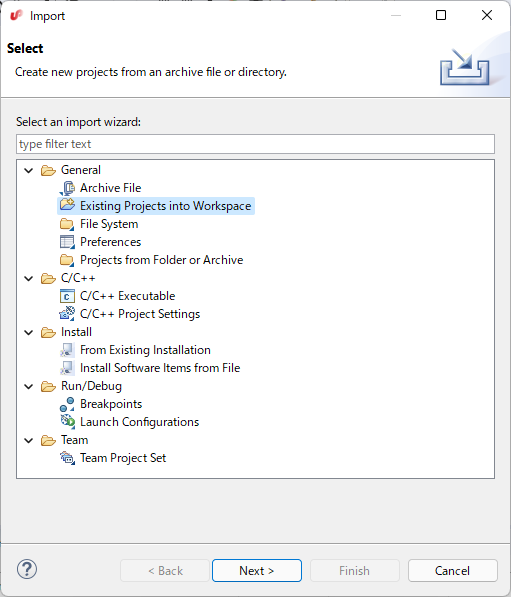Collapse the Run/Debug category chevron
This screenshot has height=597, width=511.
(29, 386)
